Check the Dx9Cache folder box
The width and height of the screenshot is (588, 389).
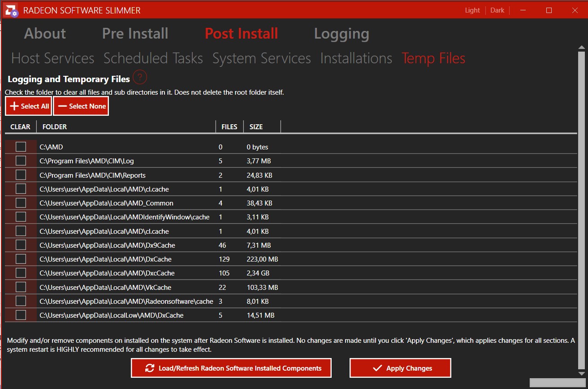point(21,245)
